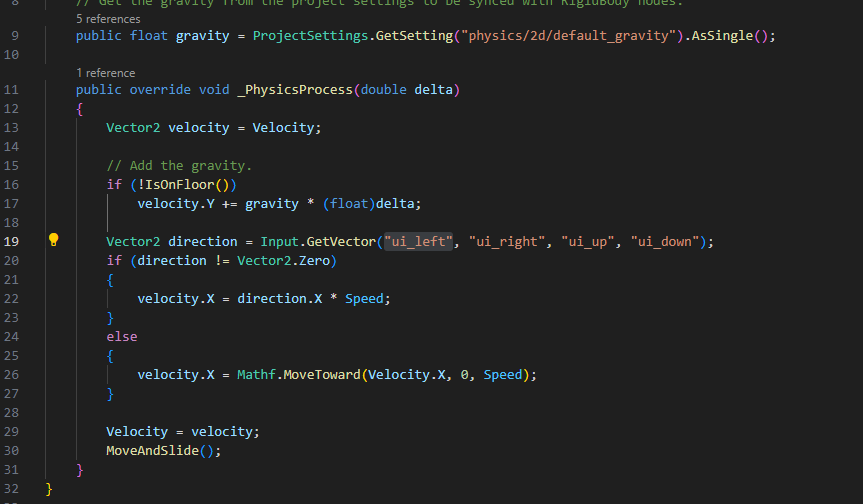Click the AsSingle method call
Image resolution: width=863 pixels, height=504 pixels.
[x=722, y=36]
